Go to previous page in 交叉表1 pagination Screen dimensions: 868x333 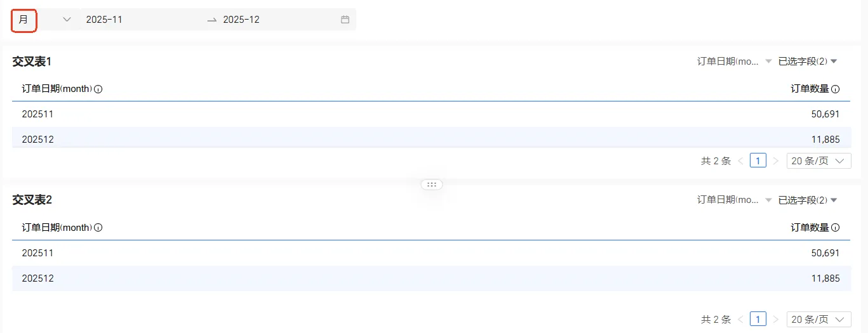740,161
